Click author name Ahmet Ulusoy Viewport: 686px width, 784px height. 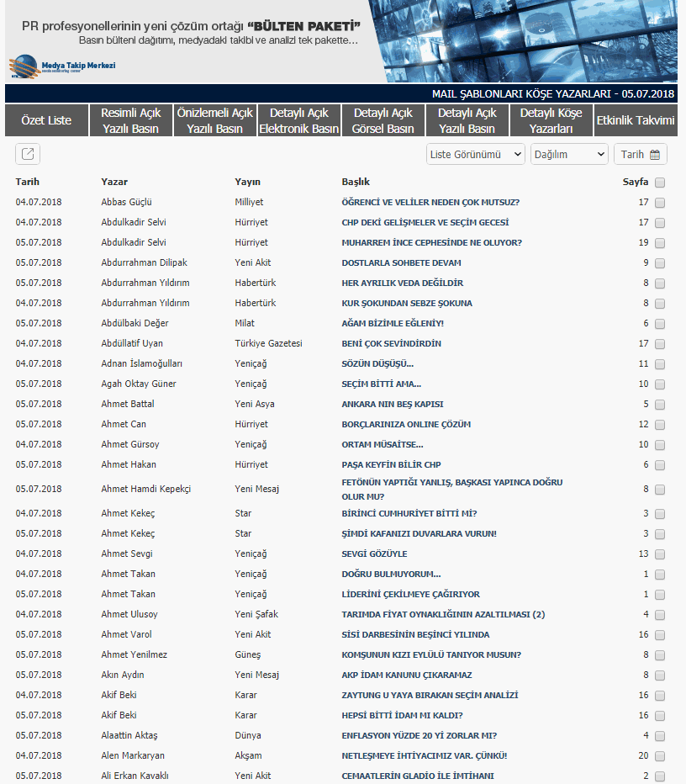tap(129, 614)
